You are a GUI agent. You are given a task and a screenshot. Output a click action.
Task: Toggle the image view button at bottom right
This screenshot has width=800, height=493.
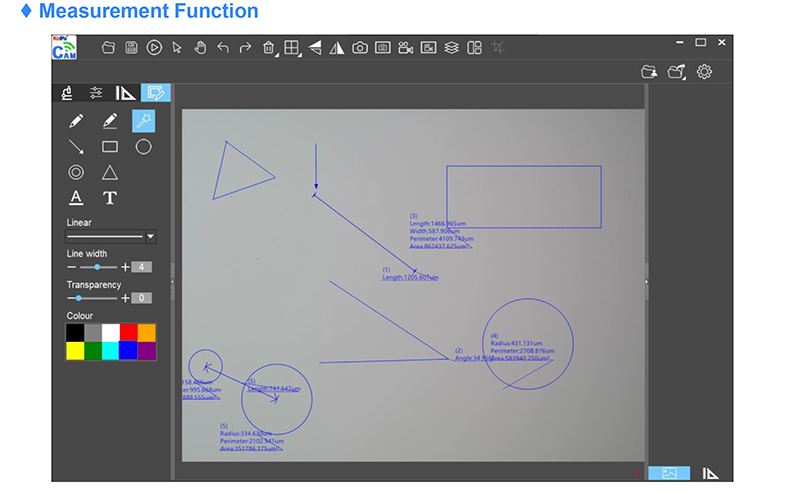coord(669,473)
